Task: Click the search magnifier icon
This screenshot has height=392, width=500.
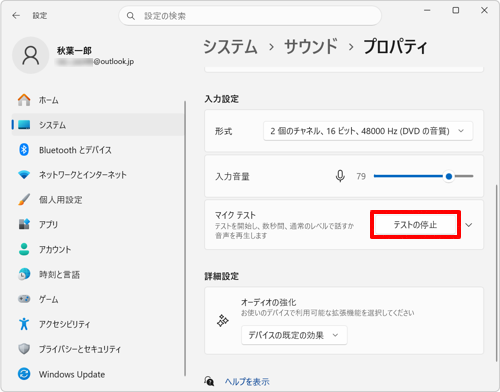Action: click(x=131, y=16)
